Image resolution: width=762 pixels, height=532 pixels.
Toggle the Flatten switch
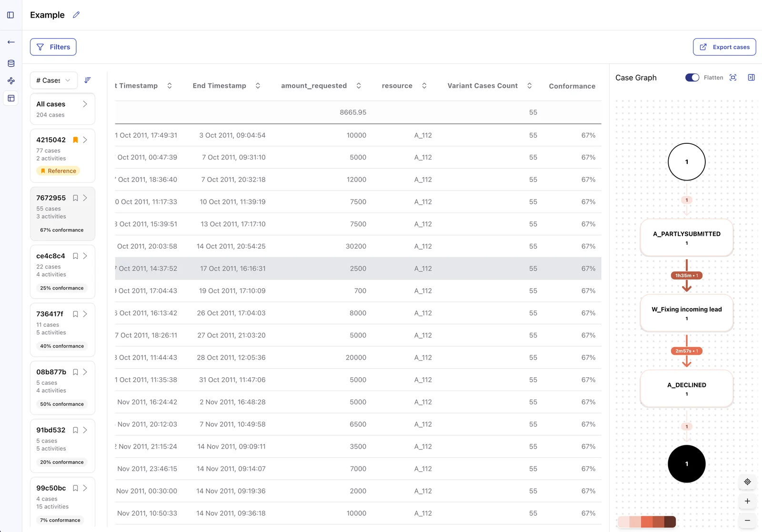692,78
